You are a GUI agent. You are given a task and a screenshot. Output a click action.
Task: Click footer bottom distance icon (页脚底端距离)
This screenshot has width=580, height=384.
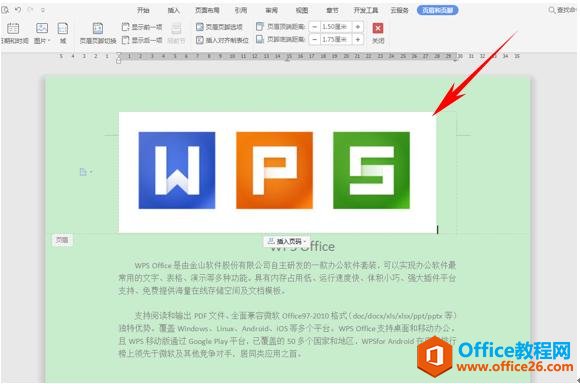tap(260, 39)
